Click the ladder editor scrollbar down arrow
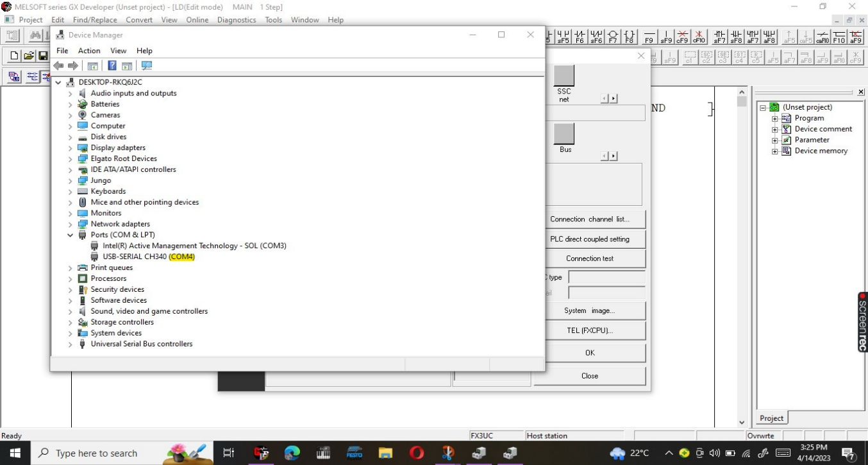The height and width of the screenshot is (465, 868). pyautogui.click(x=742, y=423)
